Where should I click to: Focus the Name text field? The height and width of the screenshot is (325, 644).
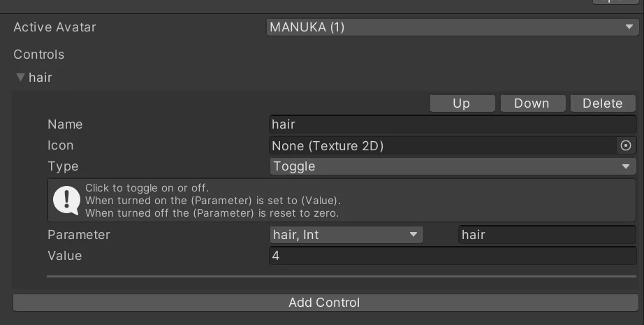pos(453,124)
